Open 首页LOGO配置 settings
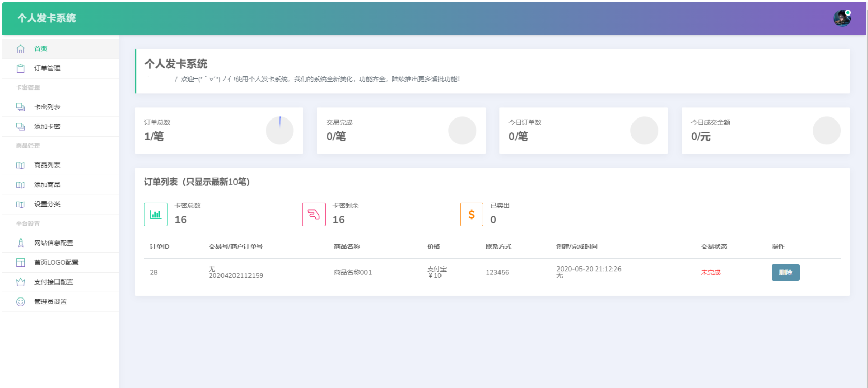The height and width of the screenshot is (388, 868). [60, 263]
